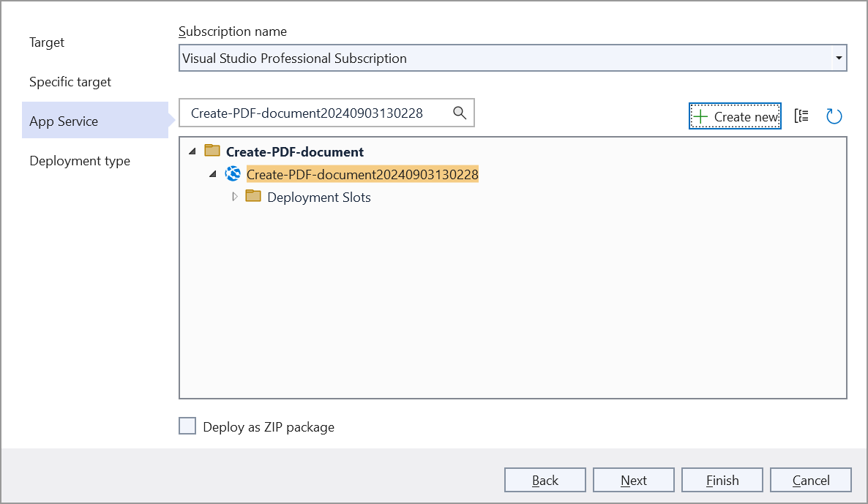The image size is (868, 504).
Task: Select the App Service step
Action: coord(64,121)
